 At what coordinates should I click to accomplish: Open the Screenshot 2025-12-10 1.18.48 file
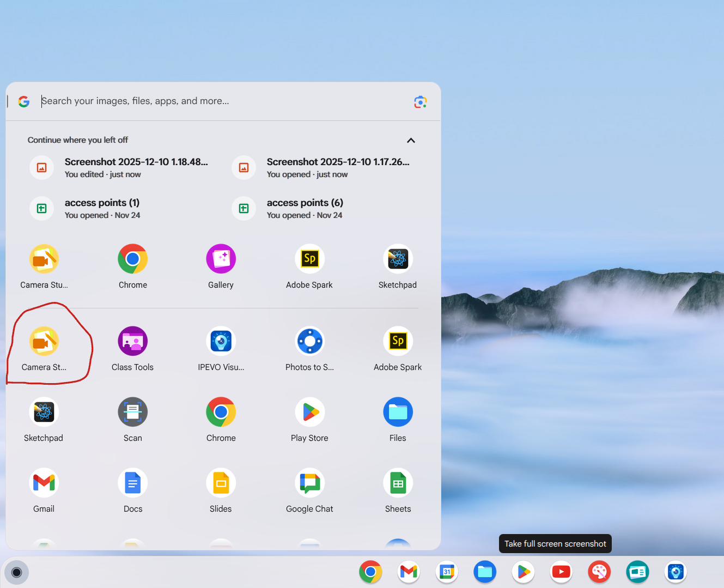click(136, 167)
